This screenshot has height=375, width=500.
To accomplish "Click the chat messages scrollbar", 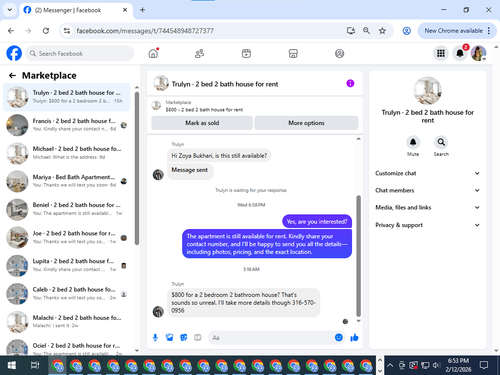I will point(359,256).
